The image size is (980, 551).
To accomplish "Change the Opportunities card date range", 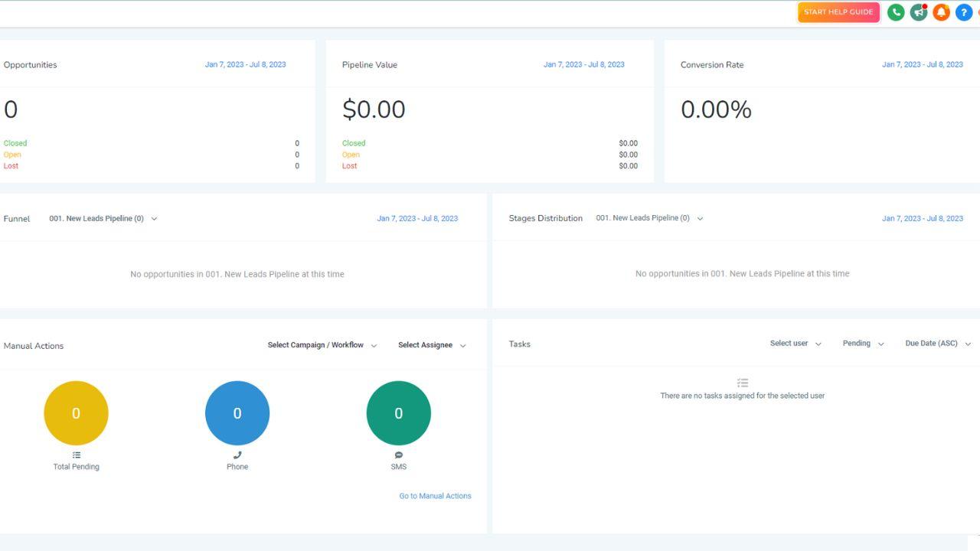I will click(x=245, y=64).
